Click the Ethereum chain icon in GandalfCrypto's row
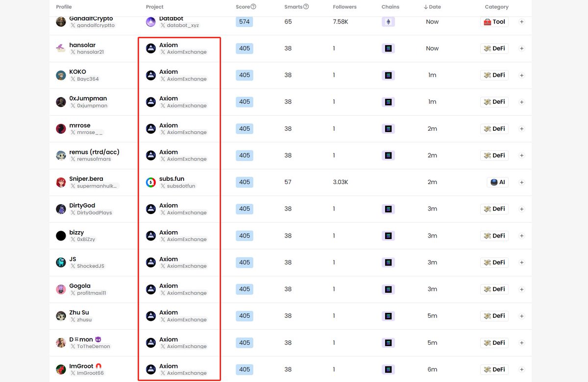Screen dimensions: 588x382 tap(388, 22)
